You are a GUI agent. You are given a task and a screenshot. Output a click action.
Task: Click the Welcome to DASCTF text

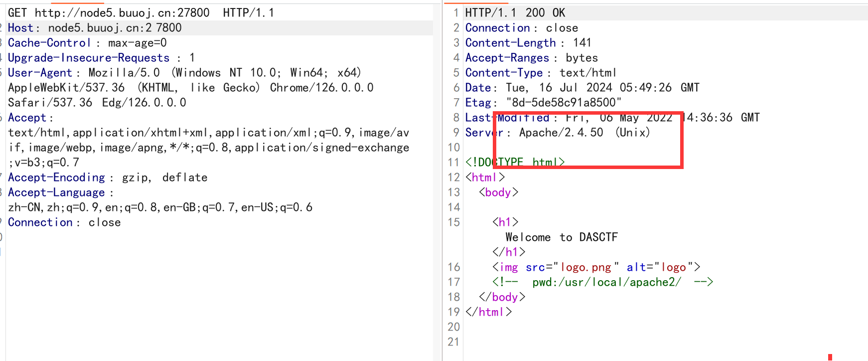tap(562, 237)
